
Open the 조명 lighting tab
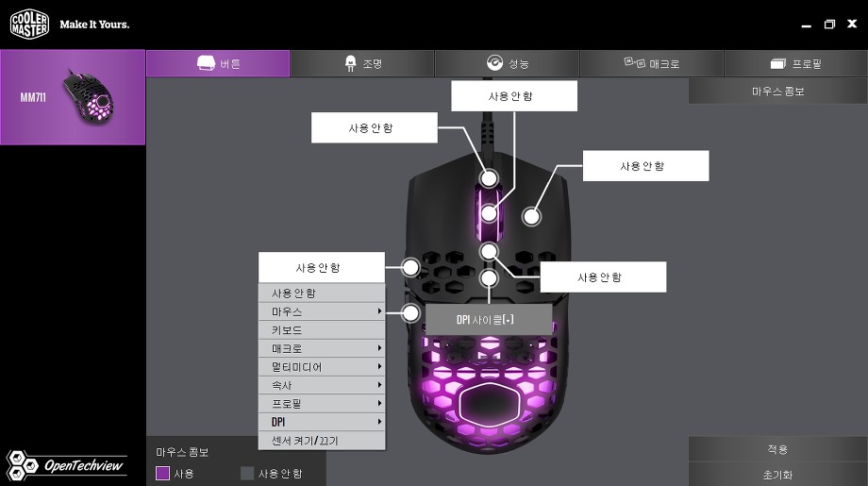tap(362, 63)
